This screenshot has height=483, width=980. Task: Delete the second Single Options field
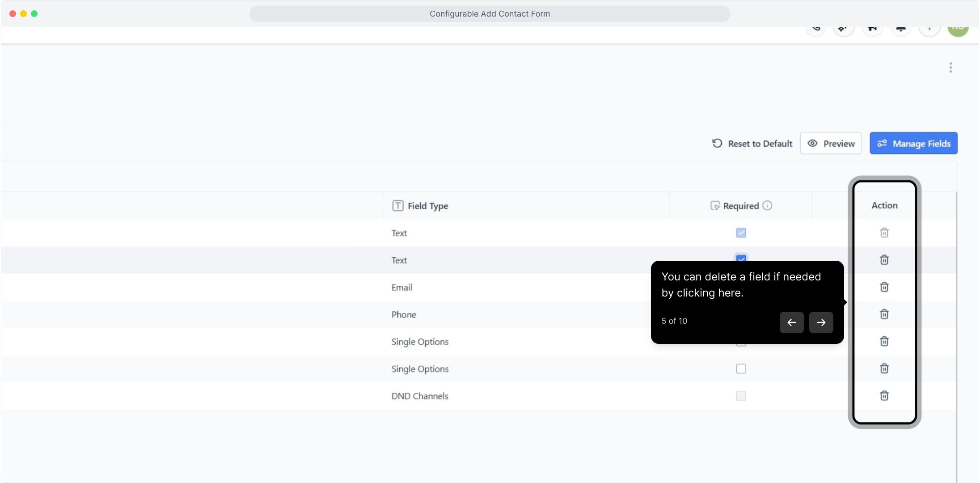[x=884, y=369]
